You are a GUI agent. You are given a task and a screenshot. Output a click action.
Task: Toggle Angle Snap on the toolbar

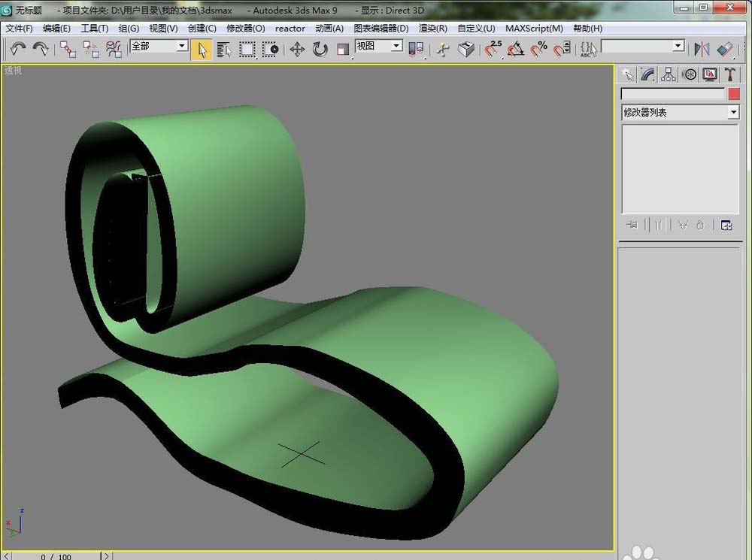(516, 49)
